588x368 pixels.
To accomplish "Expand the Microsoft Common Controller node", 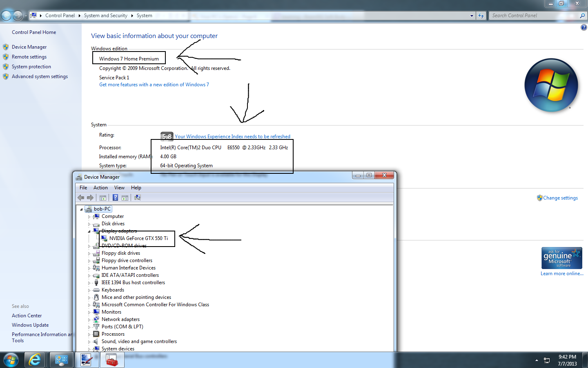I will 89,305.
